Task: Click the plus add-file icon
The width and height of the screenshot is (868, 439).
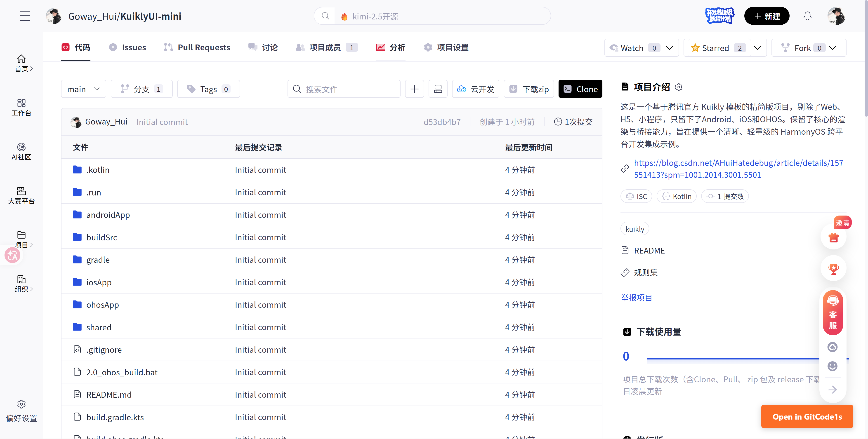Action: pyautogui.click(x=414, y=89)
